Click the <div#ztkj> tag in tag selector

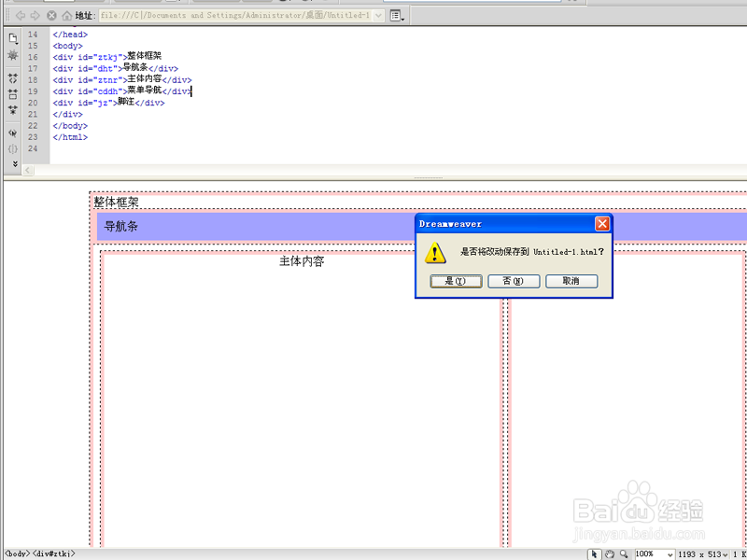[54, 553]
